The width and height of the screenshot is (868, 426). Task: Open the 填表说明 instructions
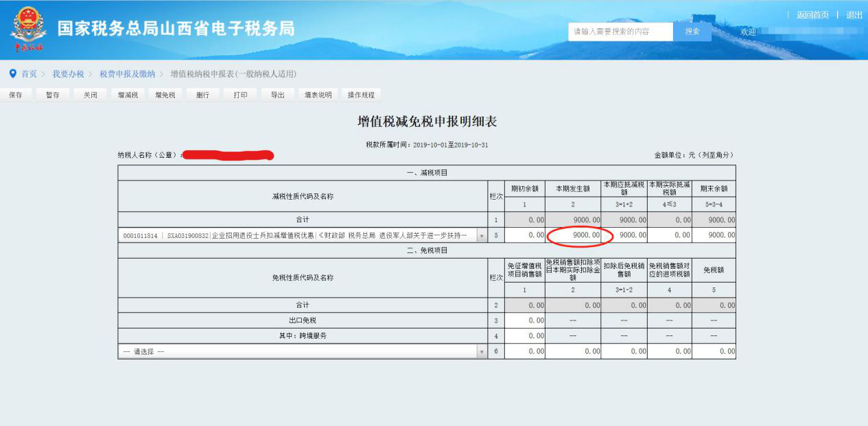[318, 95]
